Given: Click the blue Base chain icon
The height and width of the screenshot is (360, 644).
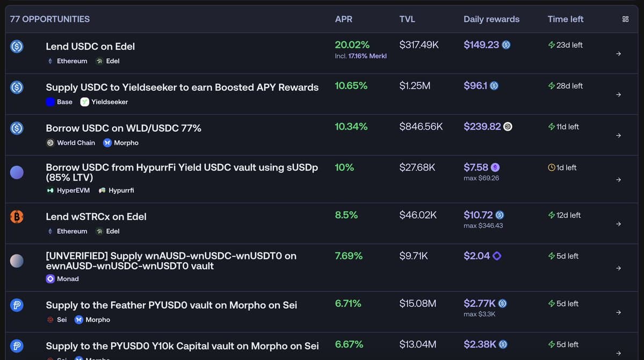Looking at the screenshot, I should [x=50, y=102].
